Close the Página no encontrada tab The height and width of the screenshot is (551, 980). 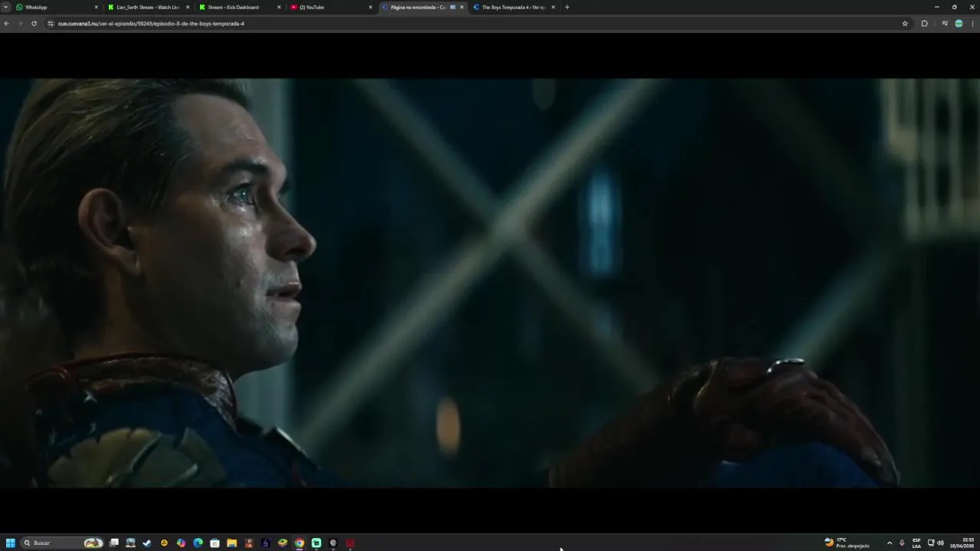pyautogui.click(x=462, y=7)
